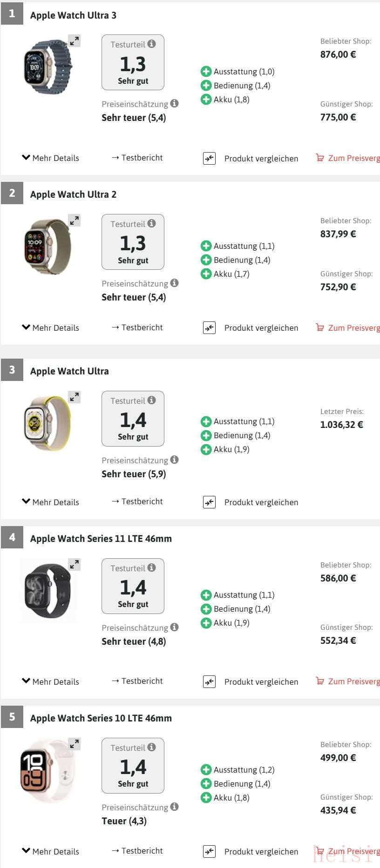Expand Mehr Details for Apple Watch Ultra 3
Screen dimensions: 380x868
[51, 158]
